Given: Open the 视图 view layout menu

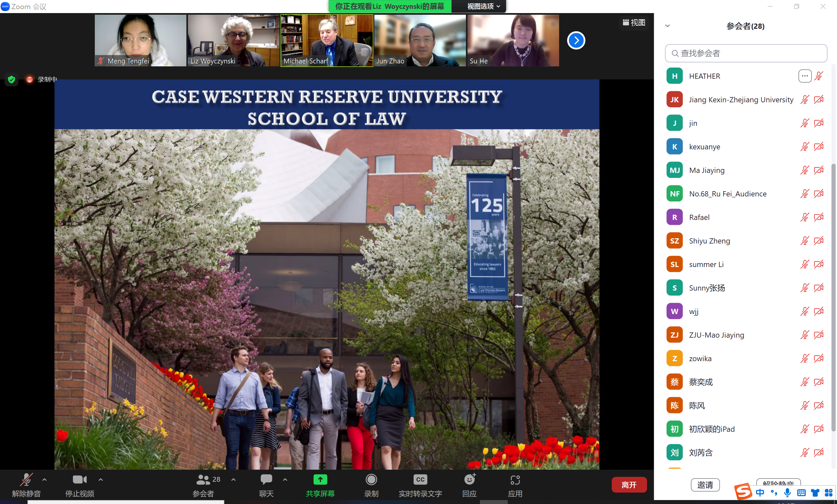Looking at the screenshot, I should [634, 23].
